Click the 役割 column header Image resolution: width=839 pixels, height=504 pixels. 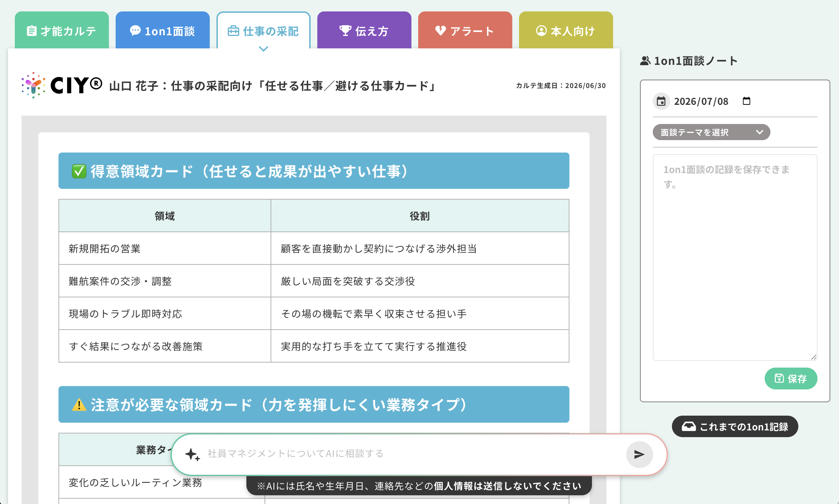pos(420,216)
